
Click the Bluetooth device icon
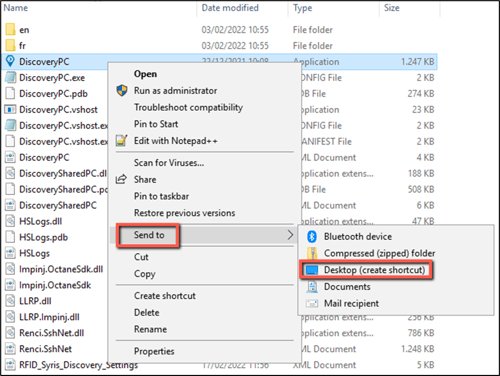(312, 237)
